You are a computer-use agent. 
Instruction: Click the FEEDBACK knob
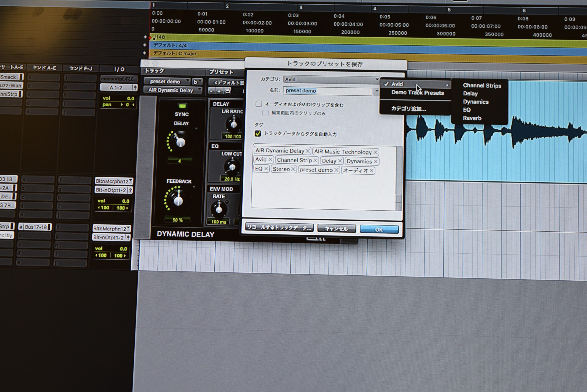pos(178,200)
